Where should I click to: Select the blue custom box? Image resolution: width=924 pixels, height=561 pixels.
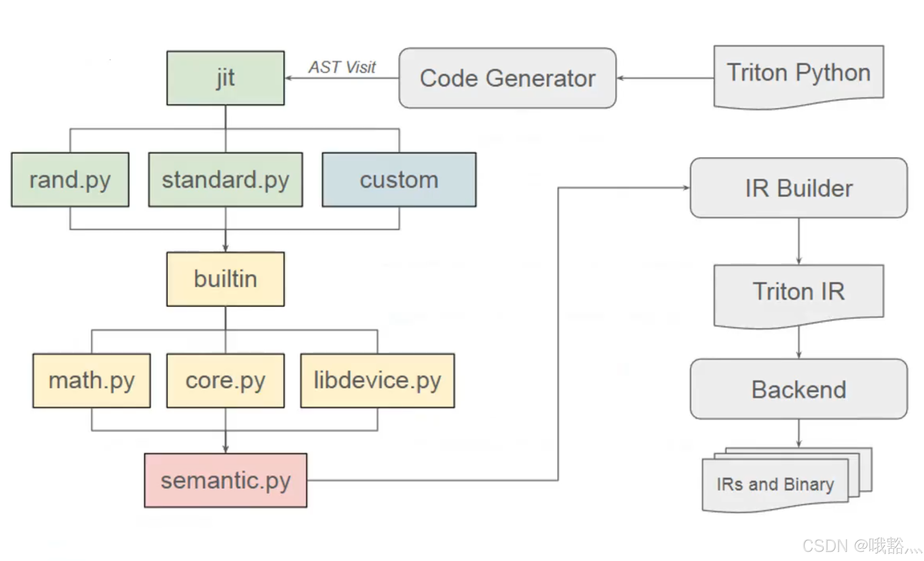399,179
